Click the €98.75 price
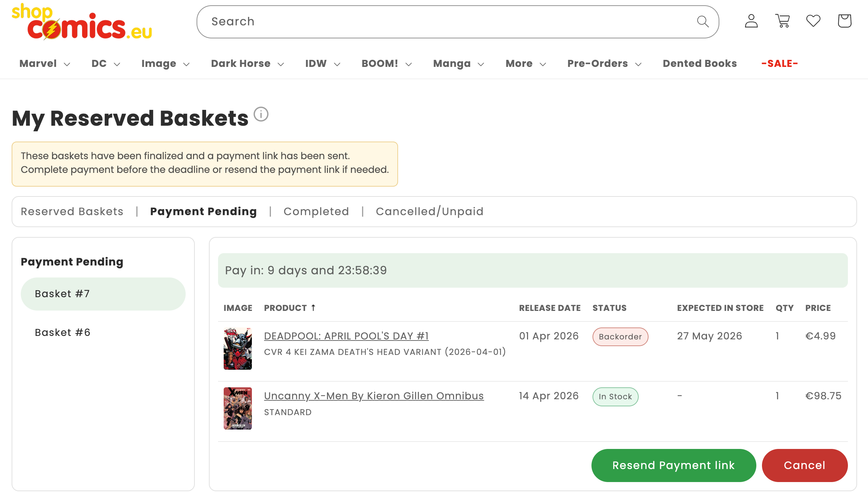This screenshot has height=500, width=868. point(823,396)
